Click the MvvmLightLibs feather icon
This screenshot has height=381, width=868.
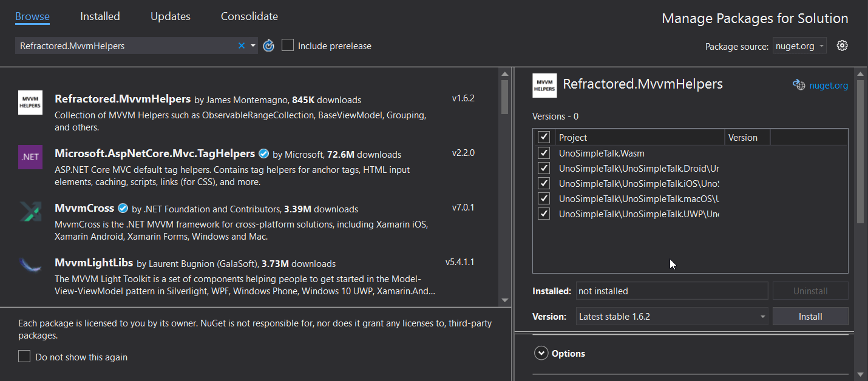coord(30,265)
